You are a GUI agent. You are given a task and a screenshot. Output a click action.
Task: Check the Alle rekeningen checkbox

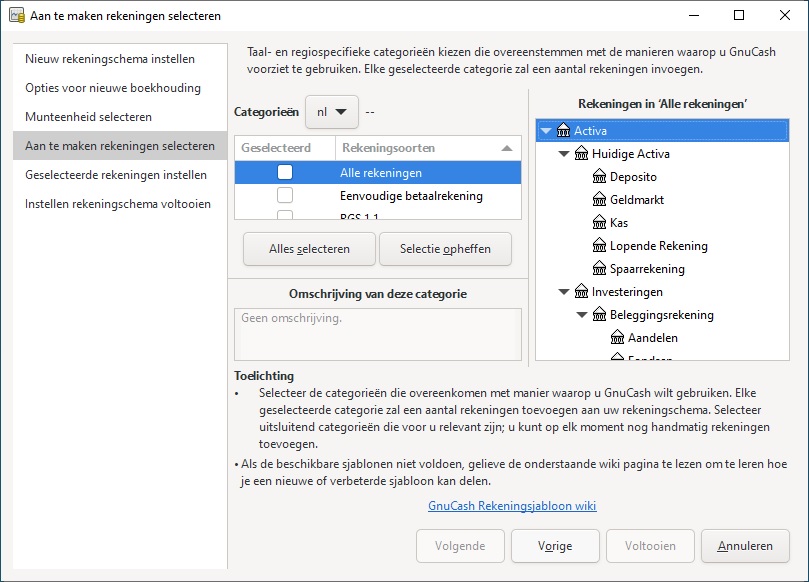tap(285, 173)
